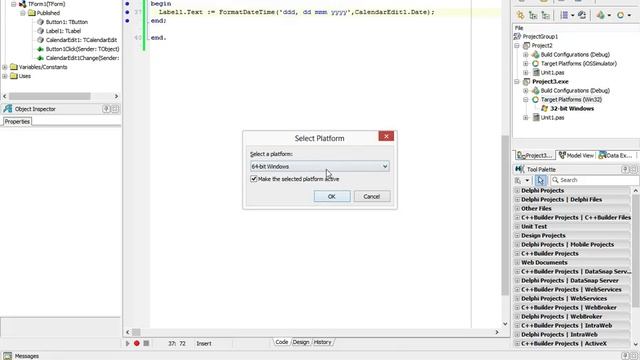Viewport: 640px width, 360px height.
Task: Click the Insert mode indicator
Action: click(204, 344)
